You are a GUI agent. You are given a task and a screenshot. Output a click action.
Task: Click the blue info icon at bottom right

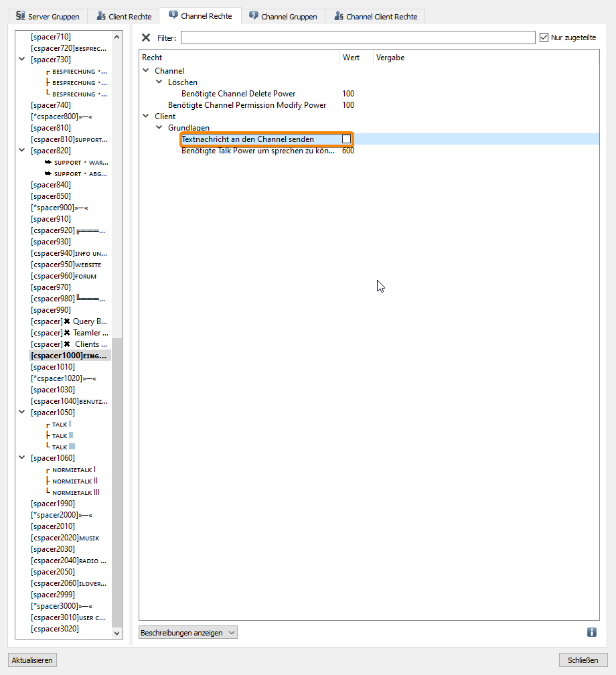(591, 632)
